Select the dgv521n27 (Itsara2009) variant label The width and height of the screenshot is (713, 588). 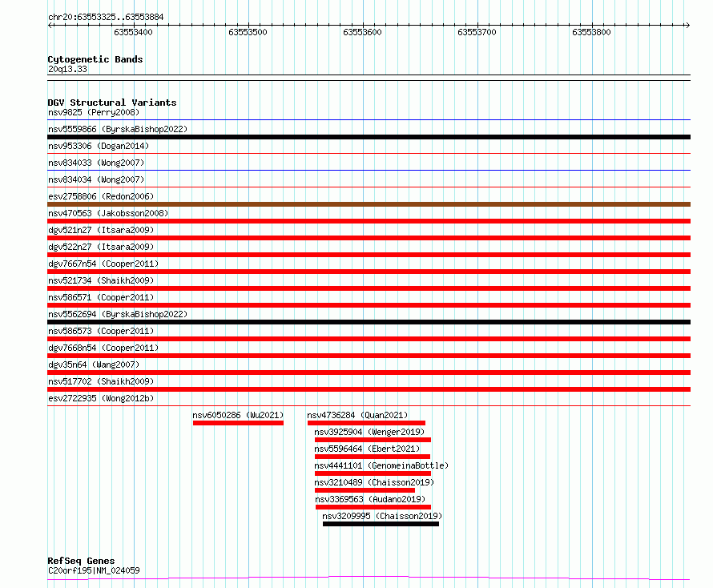(x=101, y=230)
